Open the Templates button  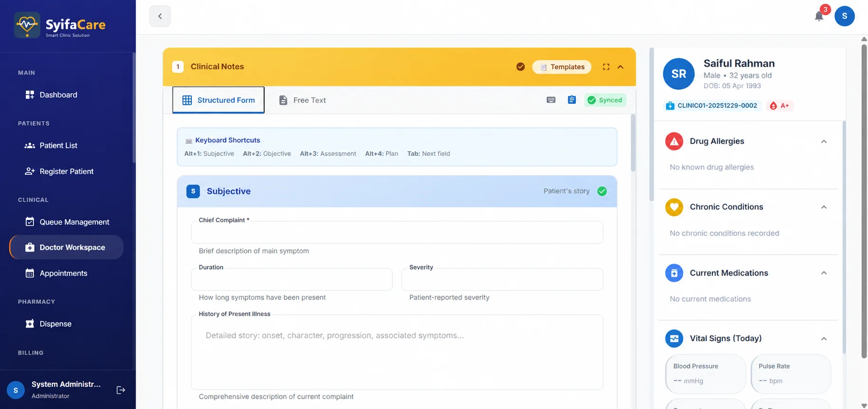pyautogui.click(x=562, y=67)
